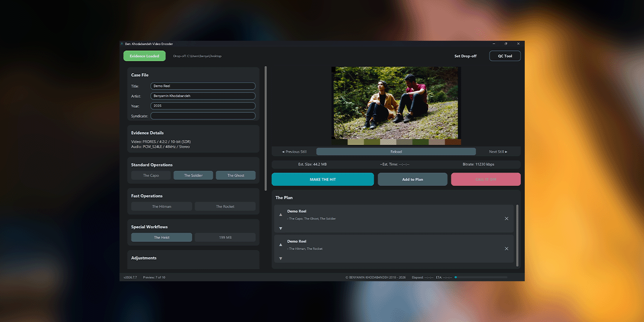Move the Hitman, Rocket plan item up
Image resolution: width=644 pixels, height=322 pixels.
click(281, 245)
